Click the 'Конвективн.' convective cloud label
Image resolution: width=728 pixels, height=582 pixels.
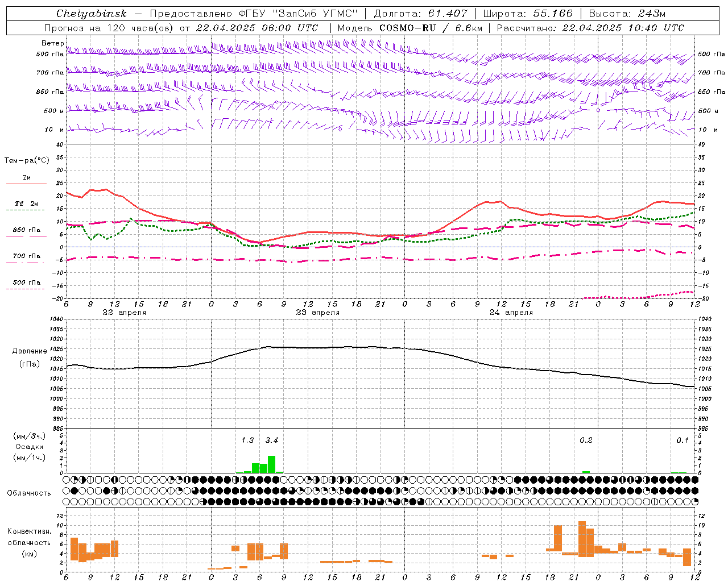[30, 531]
